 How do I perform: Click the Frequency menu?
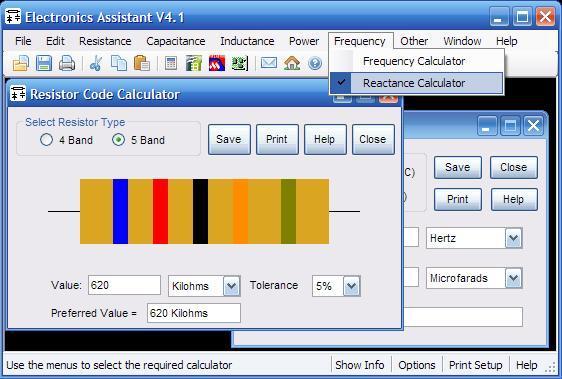point(360,41)
